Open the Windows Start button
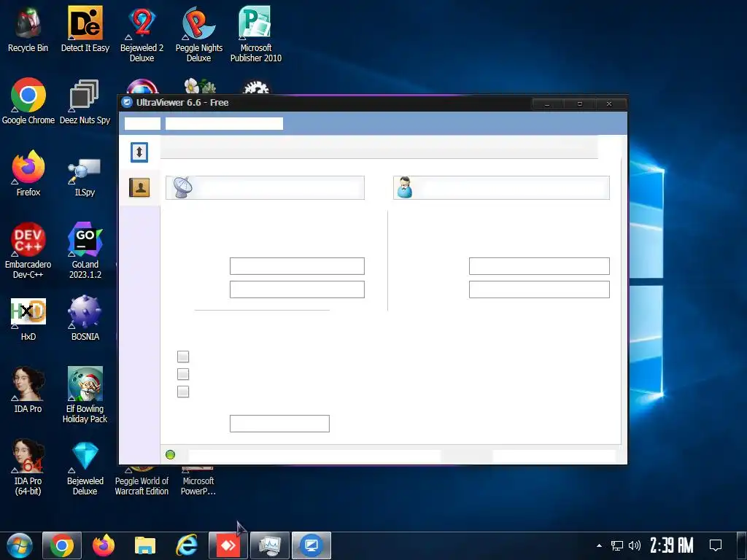 (20, 545)
